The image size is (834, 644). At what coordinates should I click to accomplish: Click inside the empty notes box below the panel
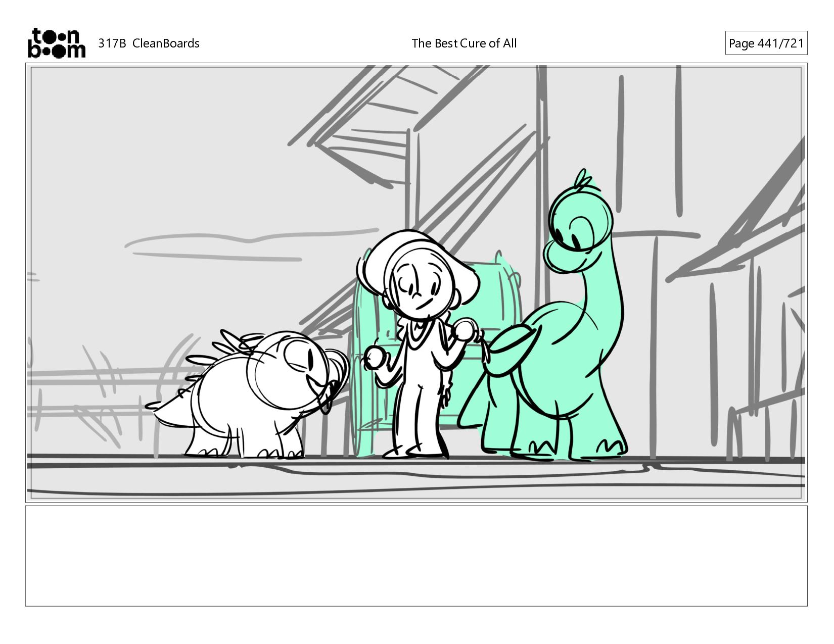[x=416, y=556]
